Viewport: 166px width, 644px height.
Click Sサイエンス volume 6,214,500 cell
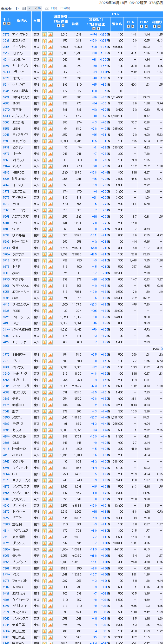[x=117, y=97]
